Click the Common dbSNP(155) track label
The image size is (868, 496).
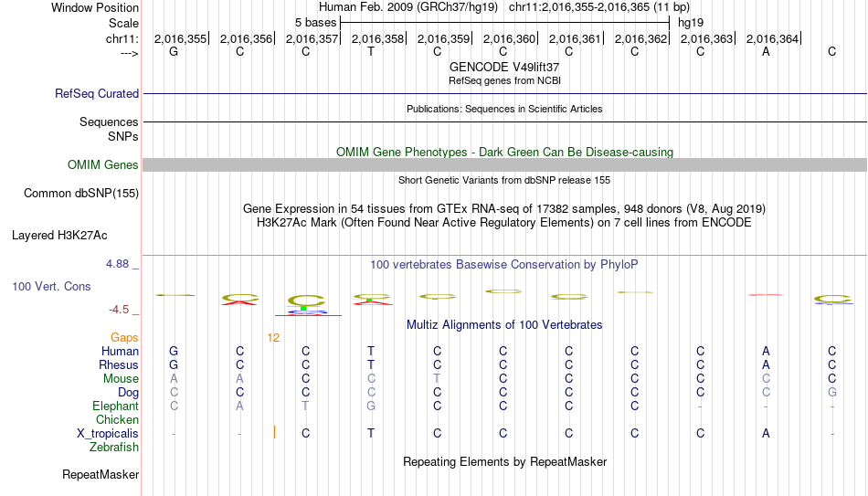click(80, 194)
